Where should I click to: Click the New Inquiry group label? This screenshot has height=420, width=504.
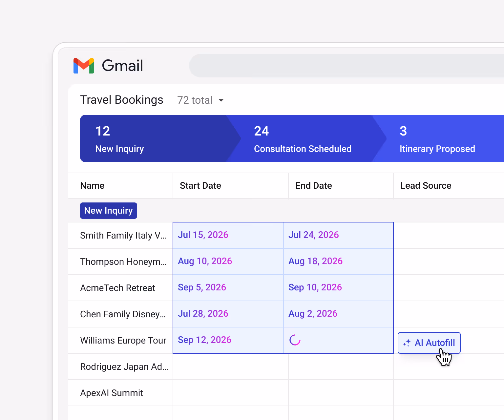(x=109, y=211)
